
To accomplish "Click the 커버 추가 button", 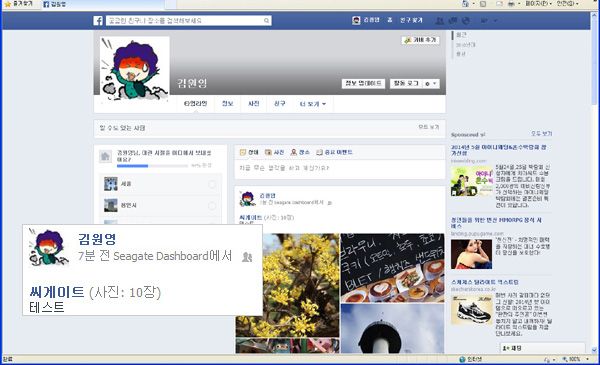I will click(x=420, y=40).
